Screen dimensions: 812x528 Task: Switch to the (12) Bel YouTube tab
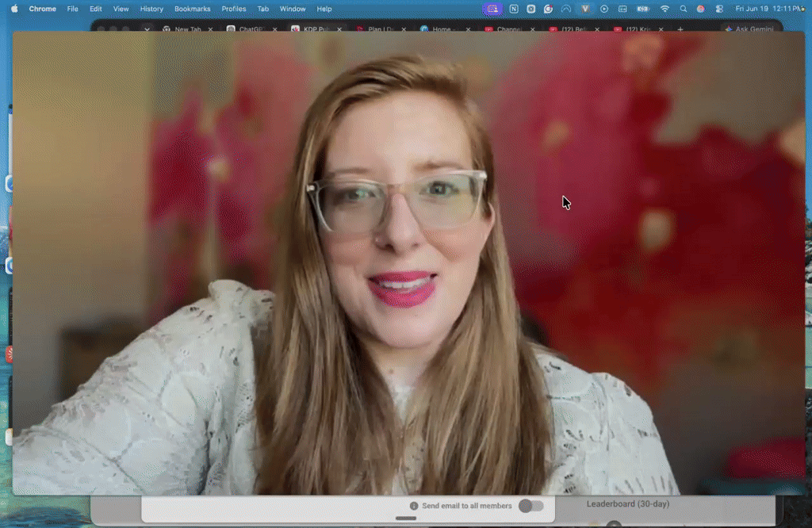(x=569, y=29)
